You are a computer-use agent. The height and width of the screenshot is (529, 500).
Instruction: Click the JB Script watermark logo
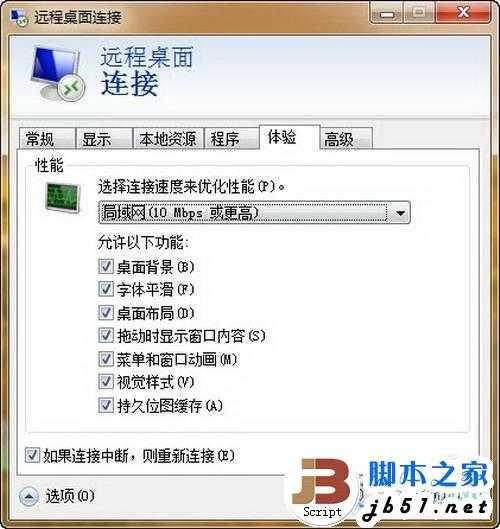(321, 488)
